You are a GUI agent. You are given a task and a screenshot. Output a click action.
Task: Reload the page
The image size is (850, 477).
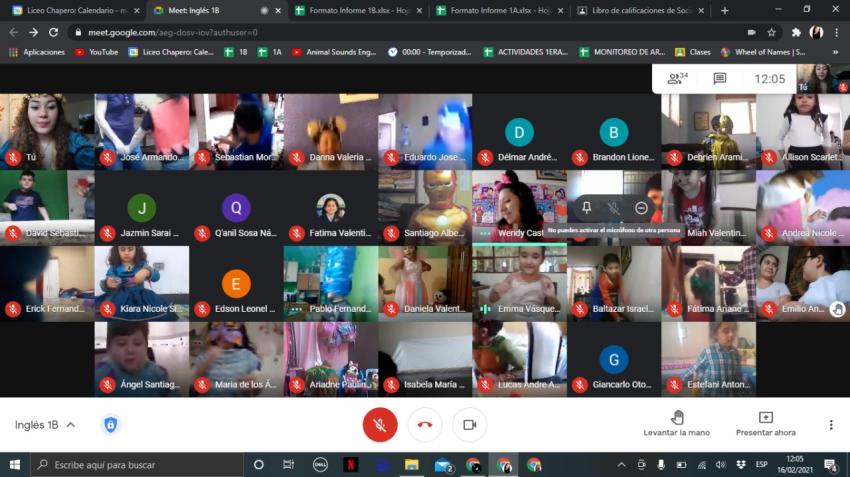coord(53,33)
